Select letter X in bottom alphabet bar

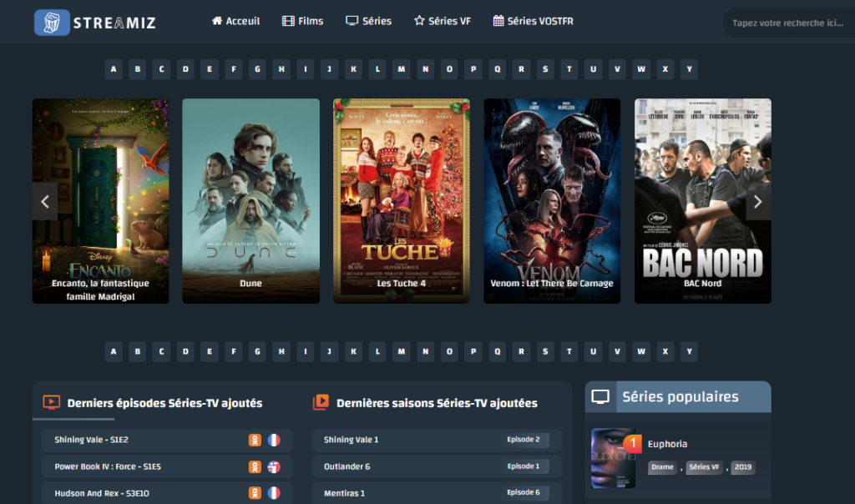coord(665,351)
